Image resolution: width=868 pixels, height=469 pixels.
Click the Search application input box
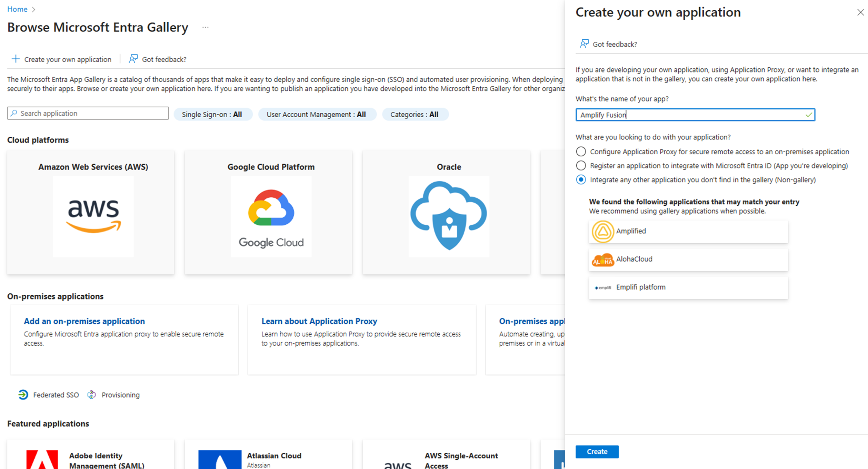(88, 113)
